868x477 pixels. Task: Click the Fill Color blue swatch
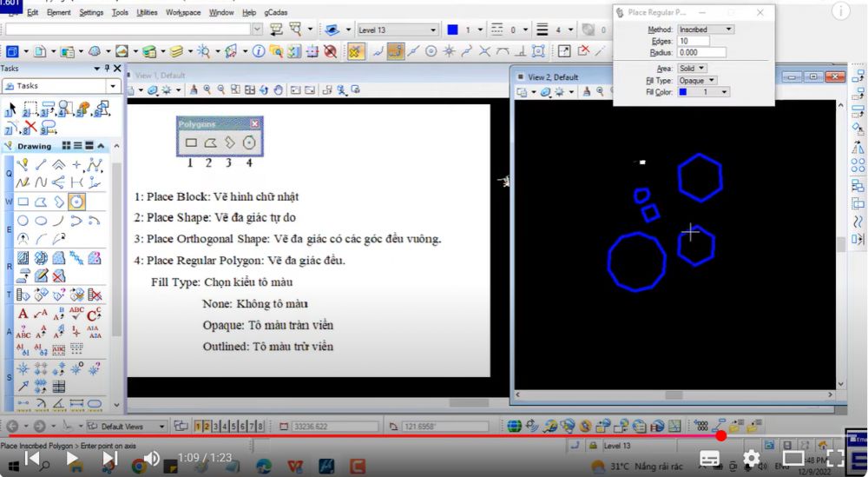pyautogui.click(x=683, y=92)
